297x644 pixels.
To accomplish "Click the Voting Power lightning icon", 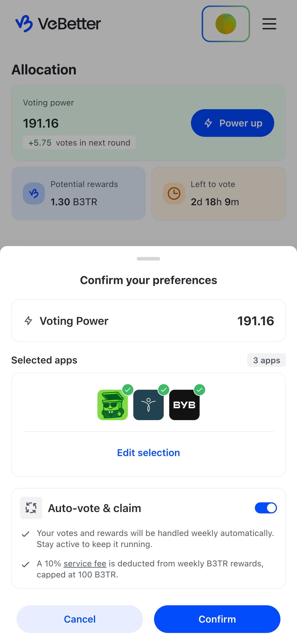I will [28, 321].
